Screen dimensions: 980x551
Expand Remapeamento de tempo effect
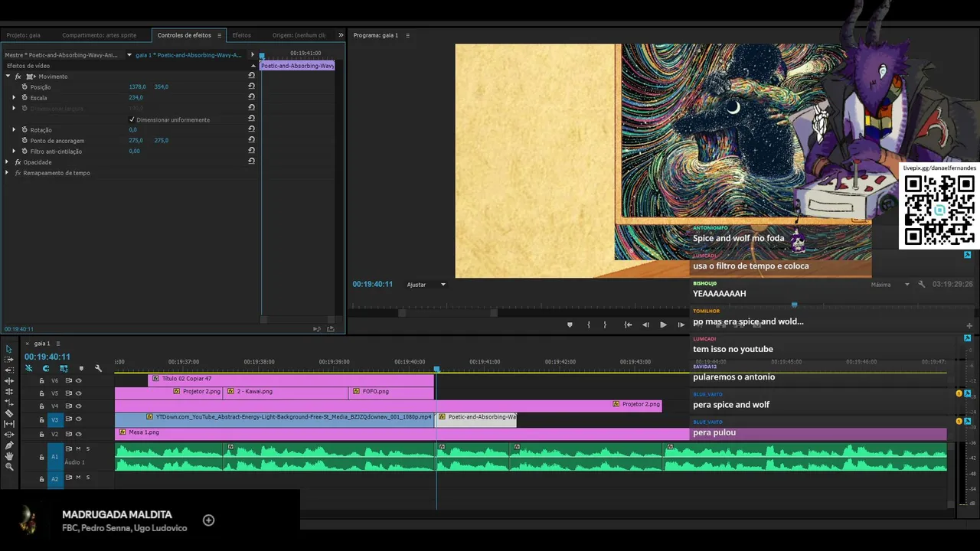click(8, 173)
